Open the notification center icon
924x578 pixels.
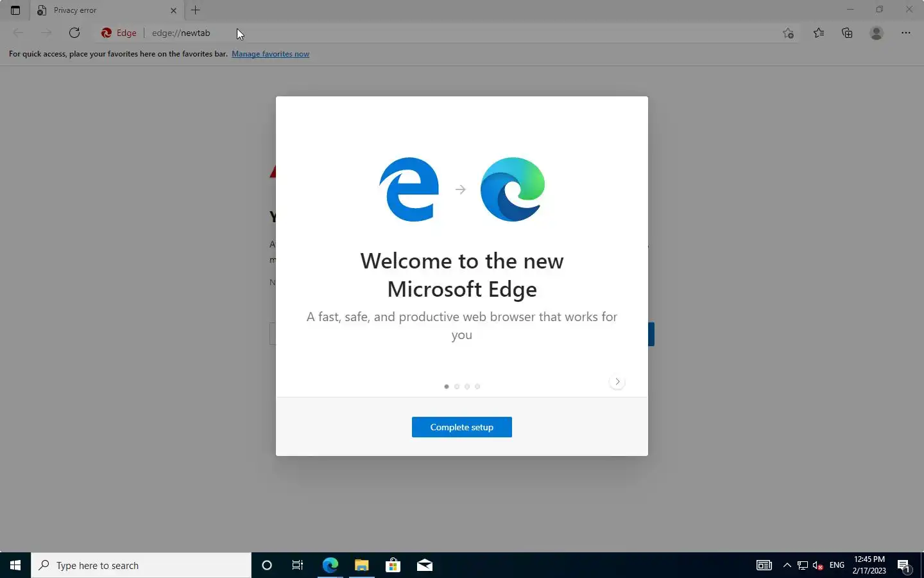click(x=904, y=566)
